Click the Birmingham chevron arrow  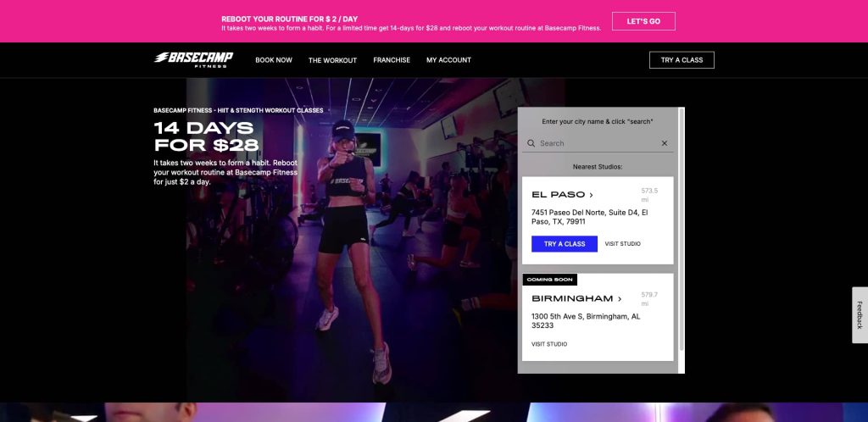620,298
